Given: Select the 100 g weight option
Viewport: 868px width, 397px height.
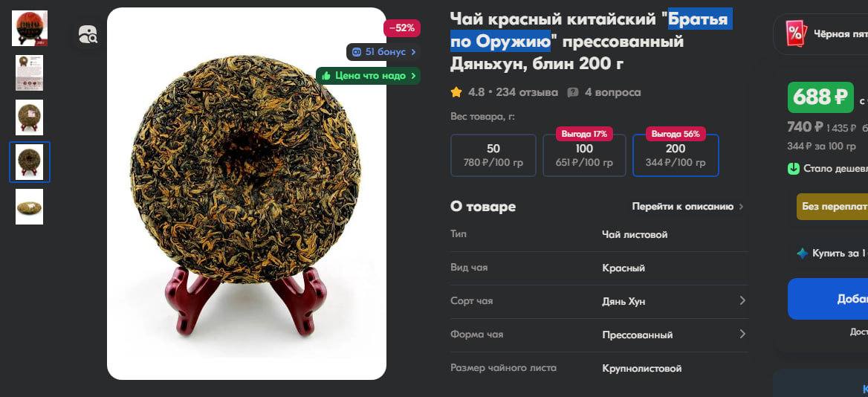Looking at the screenshot, I should tap(584, 155).
